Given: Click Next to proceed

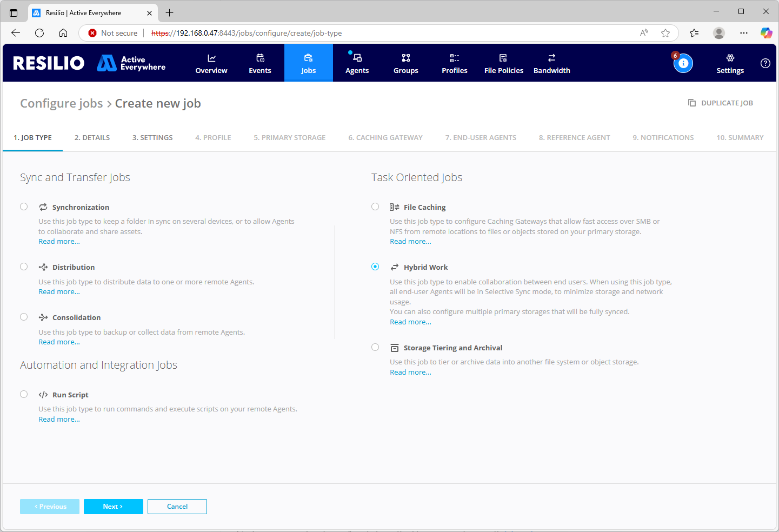Looking at the screenshot, I should pos(113,507).
